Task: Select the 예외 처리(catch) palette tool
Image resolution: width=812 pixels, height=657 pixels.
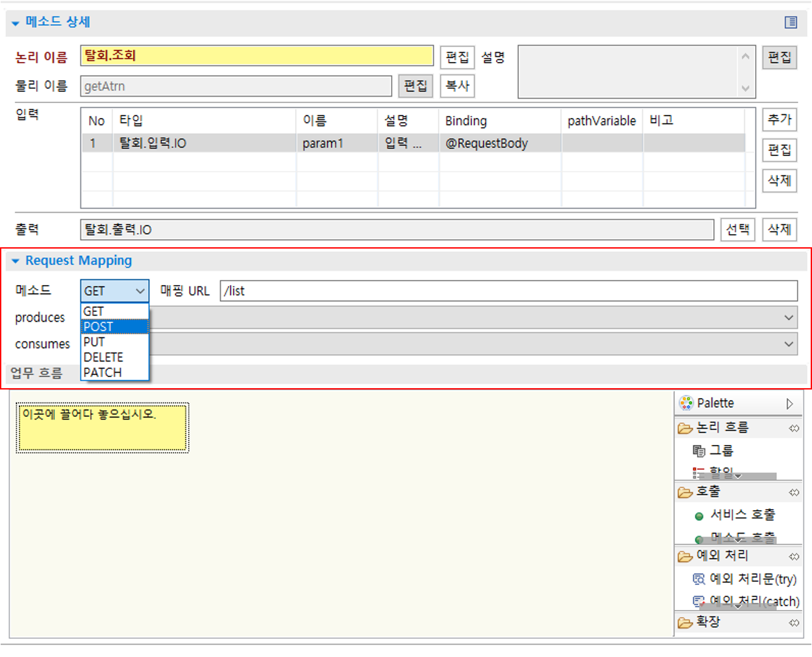Action: click(743, 601)
